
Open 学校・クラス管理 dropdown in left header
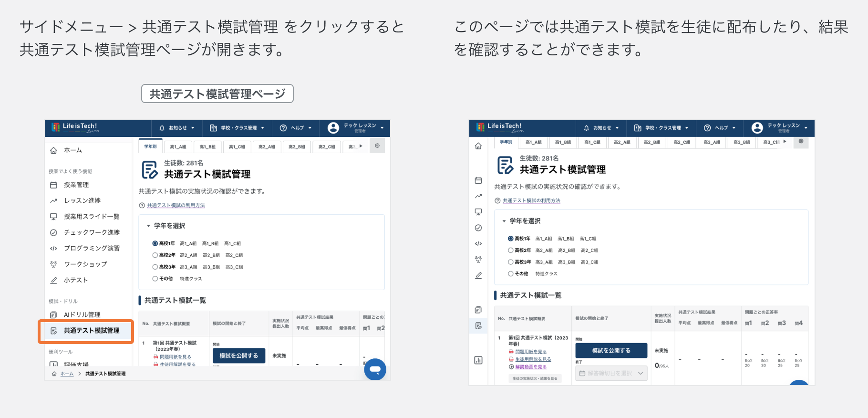(x=237, y=128)
